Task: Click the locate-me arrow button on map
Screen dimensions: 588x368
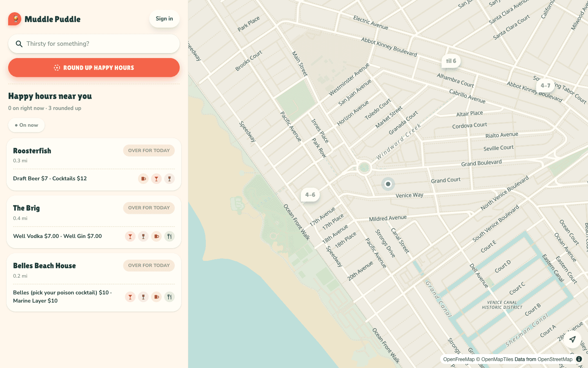Action: (572, 339)
